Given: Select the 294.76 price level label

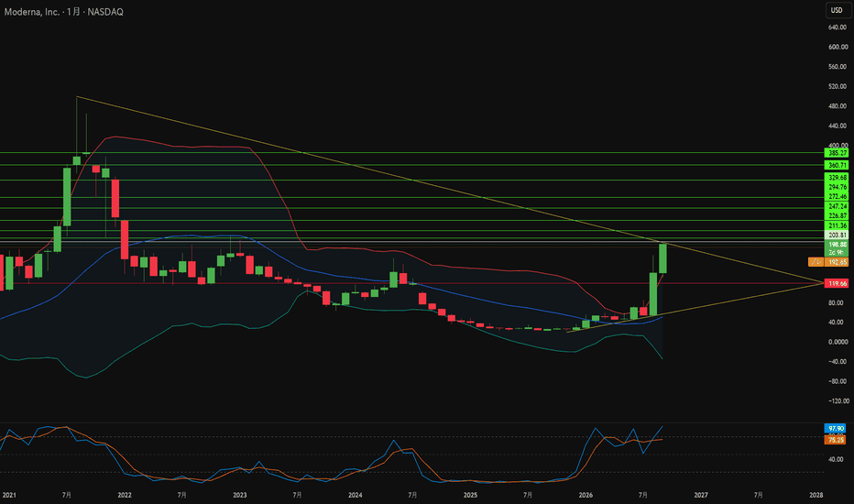Looking at the screenshot, I should click(837, 187).
